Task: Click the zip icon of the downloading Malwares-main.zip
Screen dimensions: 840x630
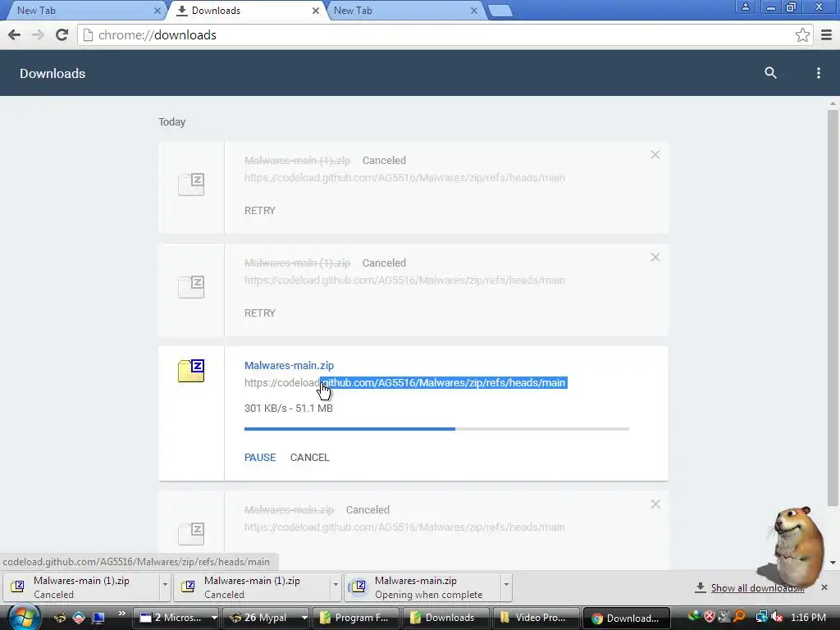Action: point(191,371)
